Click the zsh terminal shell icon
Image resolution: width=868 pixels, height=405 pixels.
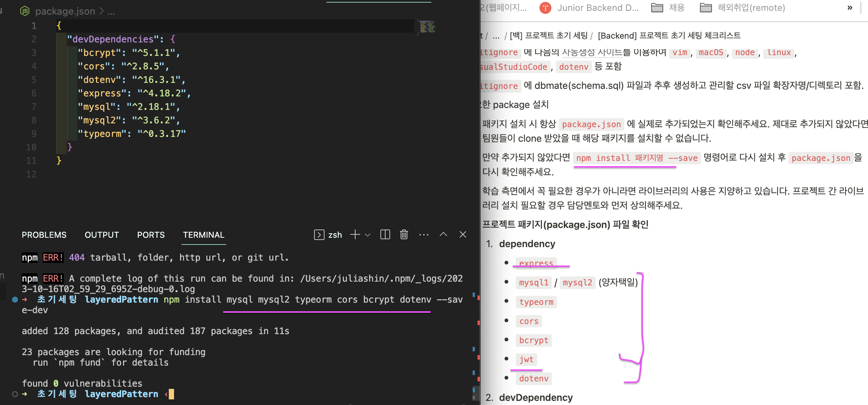319,235
